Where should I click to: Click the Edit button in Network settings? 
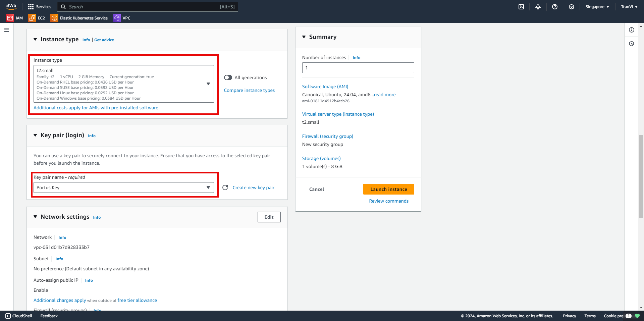(269, 217)
